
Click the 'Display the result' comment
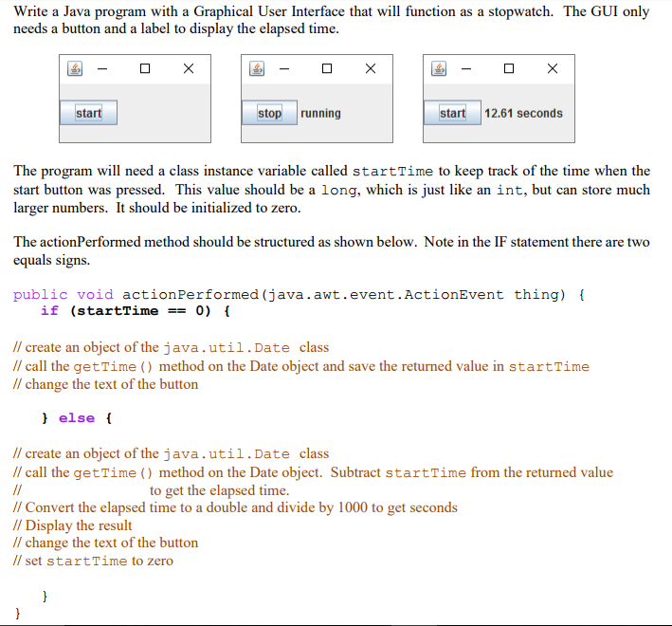72,525
